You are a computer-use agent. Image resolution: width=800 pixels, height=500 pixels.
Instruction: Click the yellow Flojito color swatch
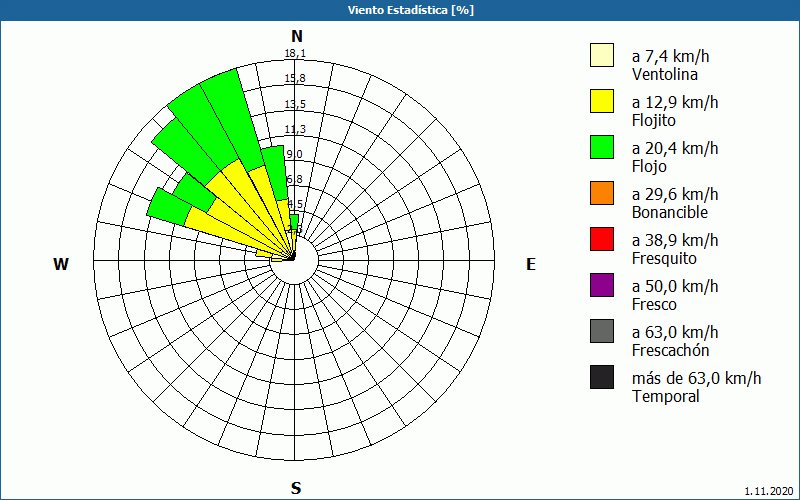[x=602, y=101]
